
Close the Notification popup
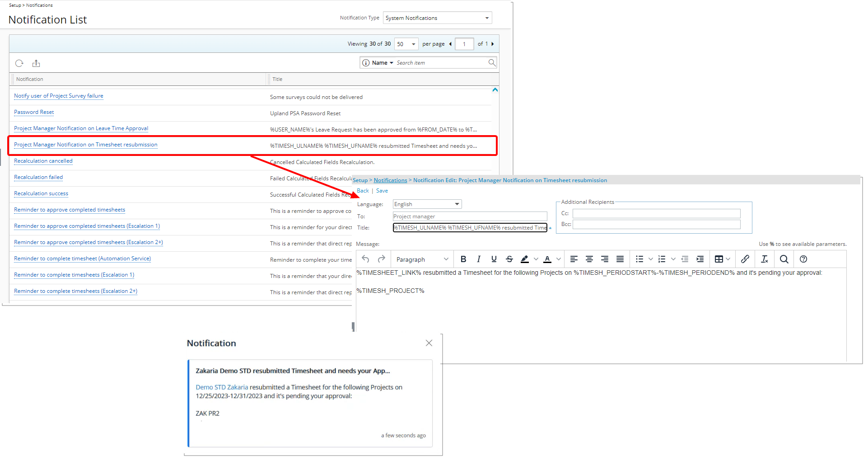(429, 343)
